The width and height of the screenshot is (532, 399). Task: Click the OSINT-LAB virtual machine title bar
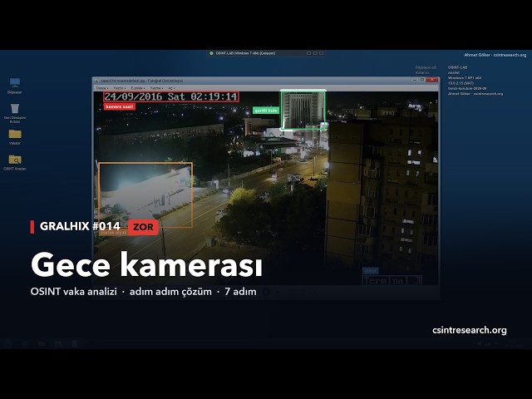[x=266, y=53]
